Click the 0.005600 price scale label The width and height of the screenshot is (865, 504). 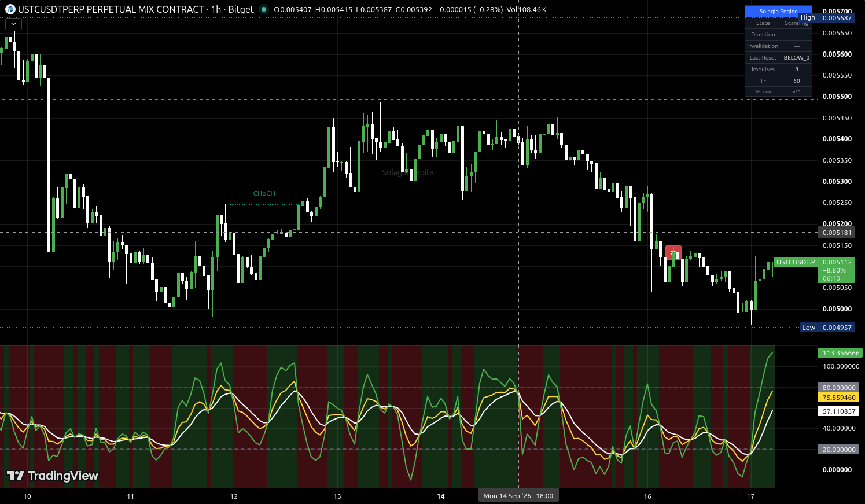(x=837, y=54)
